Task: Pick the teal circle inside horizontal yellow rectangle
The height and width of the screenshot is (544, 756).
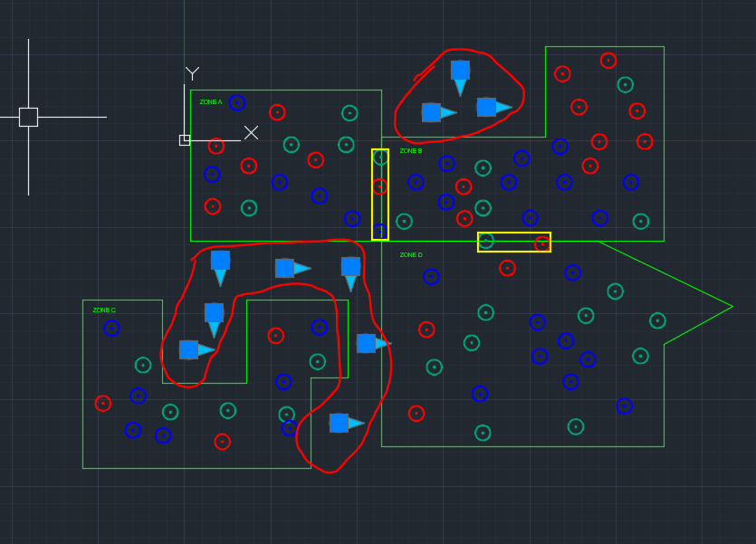Action: tap(486, 241)
